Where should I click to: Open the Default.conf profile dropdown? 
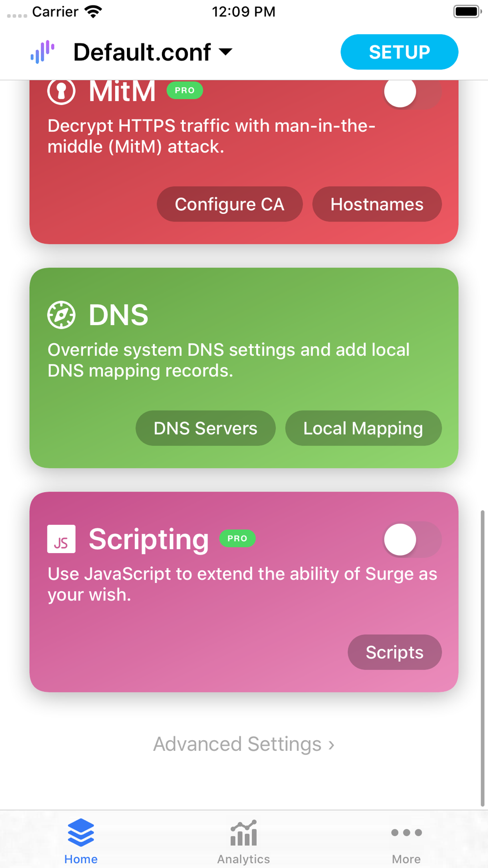point(153,52)
